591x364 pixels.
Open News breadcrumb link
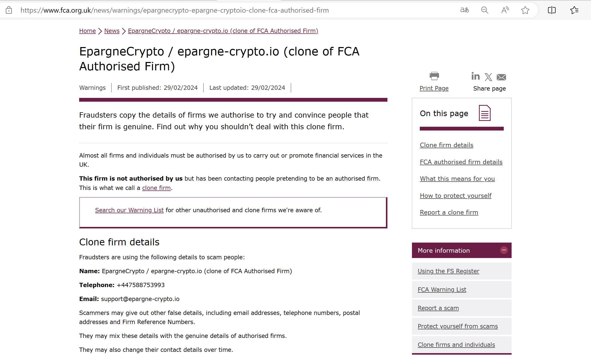(x=112, y=31)
